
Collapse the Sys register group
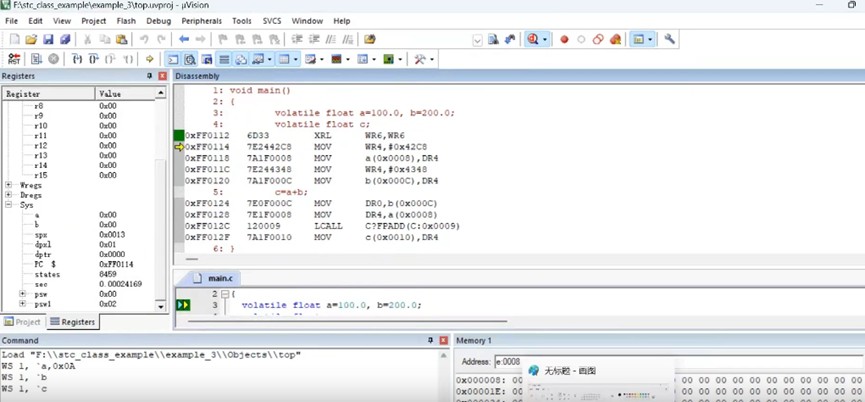[x=9, y=205]
